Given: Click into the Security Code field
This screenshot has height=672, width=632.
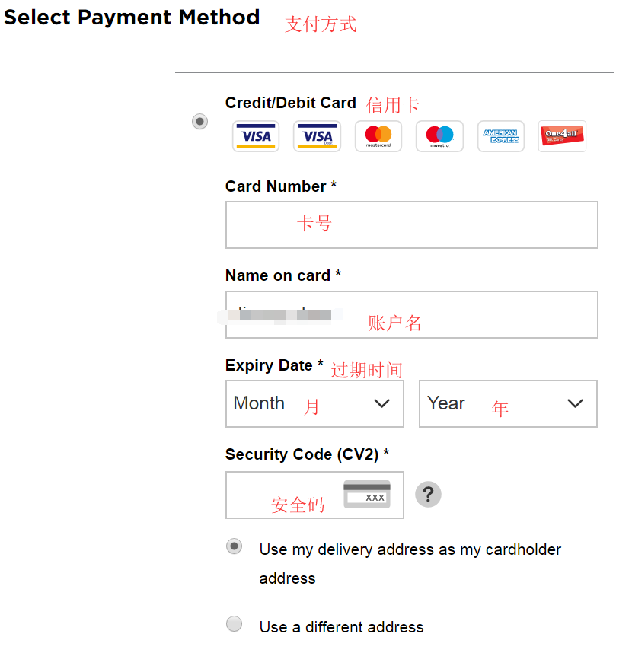Looking at the screenshot, I should [282, 495].
